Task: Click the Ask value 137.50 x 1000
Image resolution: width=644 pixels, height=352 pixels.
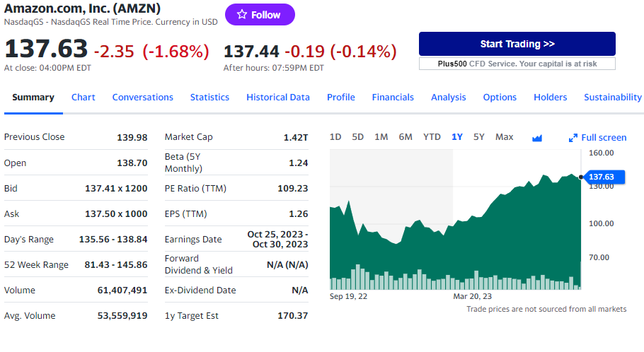Action: (x=116, y=213)
